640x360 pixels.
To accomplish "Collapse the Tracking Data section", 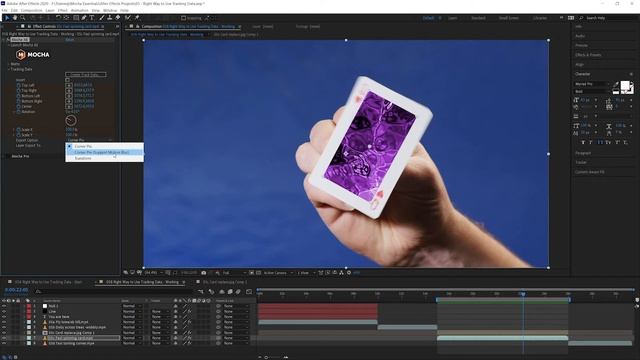I will click(x=8, y=69).
